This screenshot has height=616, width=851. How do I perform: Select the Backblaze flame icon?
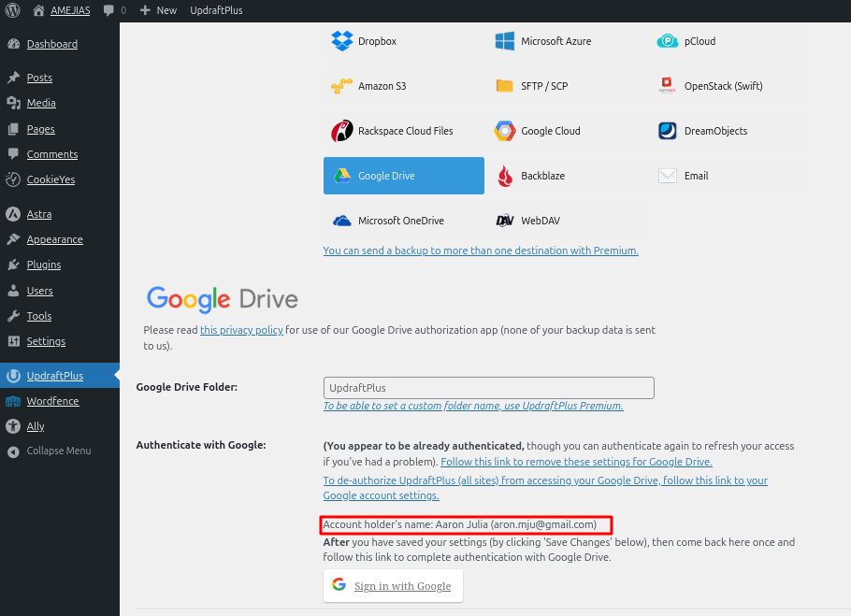click(505, 176)
